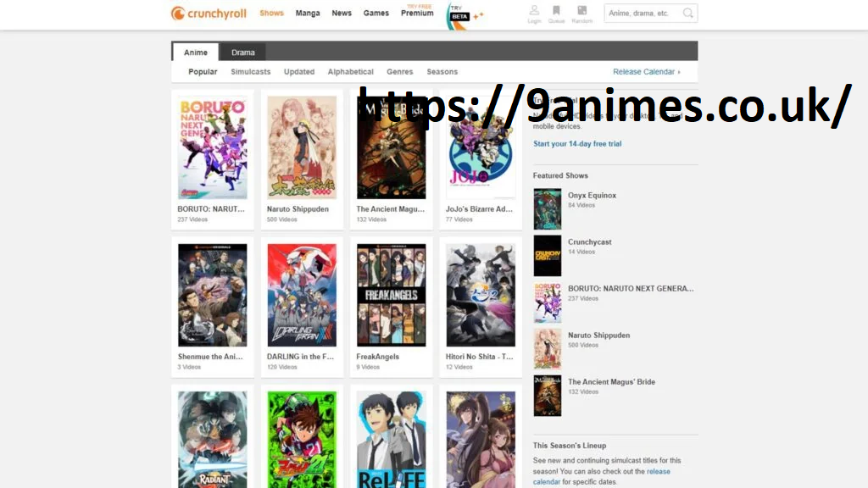The height and width of the screenshot is (488, 868).
Task: Click the Shenmue the Ani... title
Action: click(210, 357)
